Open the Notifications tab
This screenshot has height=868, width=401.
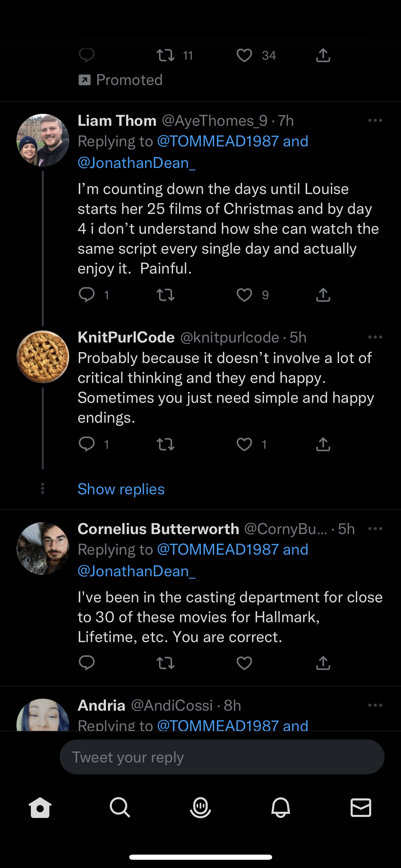coord(281,807)
